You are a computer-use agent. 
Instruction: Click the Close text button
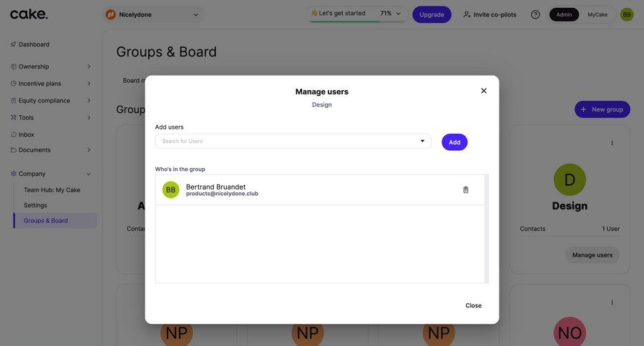tap(473, 305)
